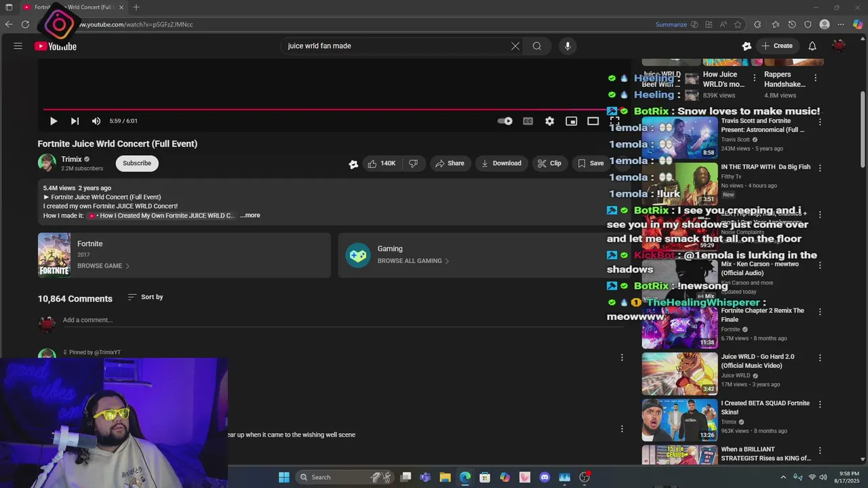This screenshot has height=488, width=868.
Task: Open the Trimix channel name link
Action: pyautogui.click(x=71, y=159)
